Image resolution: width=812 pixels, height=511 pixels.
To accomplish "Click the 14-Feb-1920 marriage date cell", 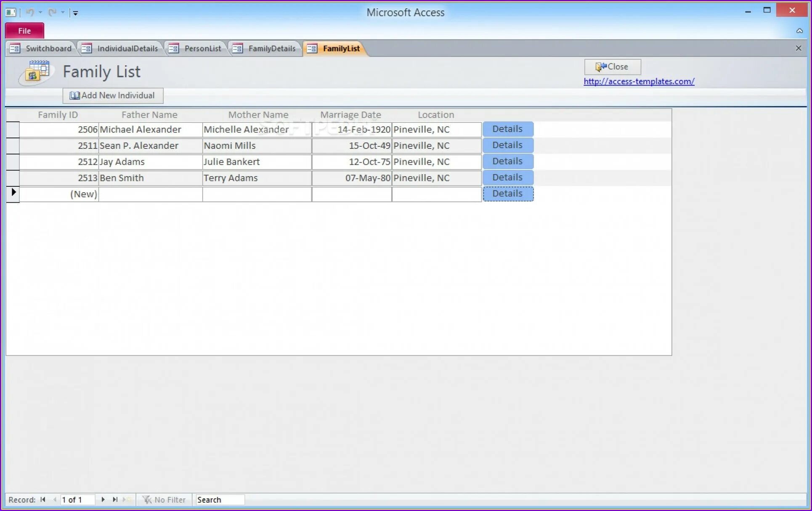I will (x=352, y=130).
